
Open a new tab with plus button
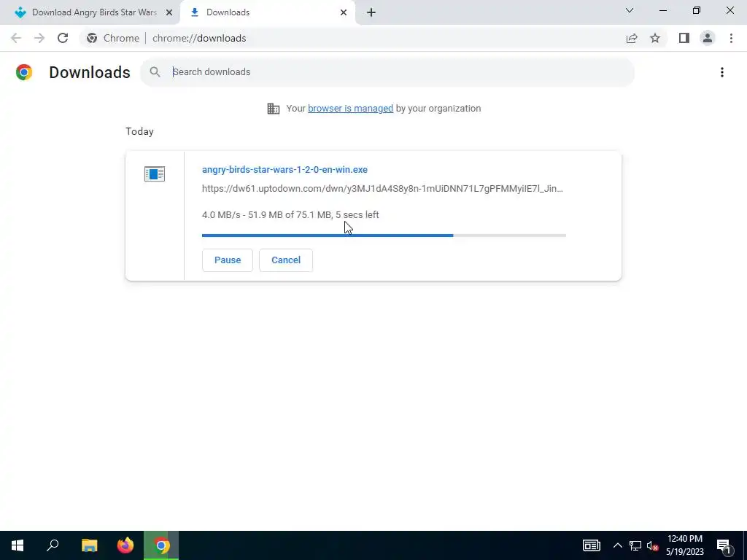[x=371, y=12]
